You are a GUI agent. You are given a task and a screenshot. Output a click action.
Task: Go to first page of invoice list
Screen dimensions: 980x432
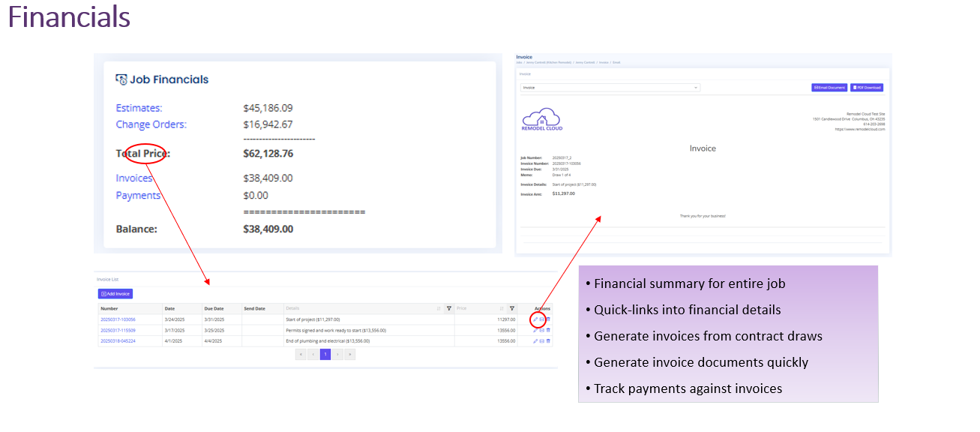[301, 354]
